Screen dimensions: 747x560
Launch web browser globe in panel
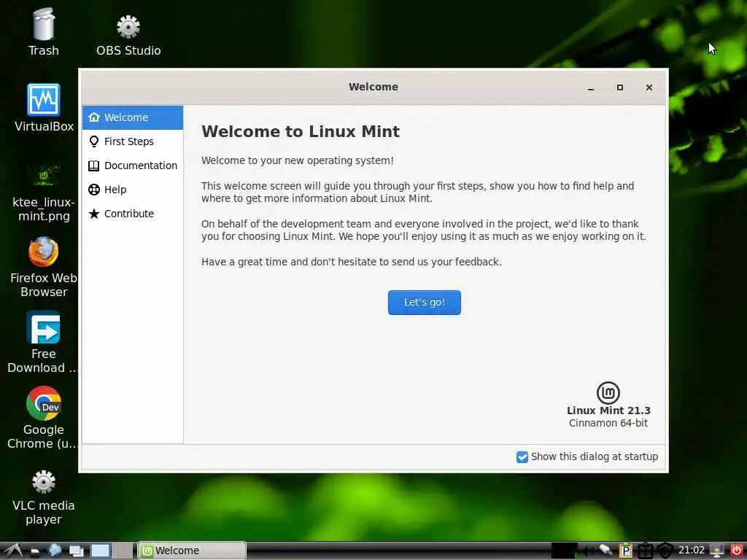click(55, 551)
